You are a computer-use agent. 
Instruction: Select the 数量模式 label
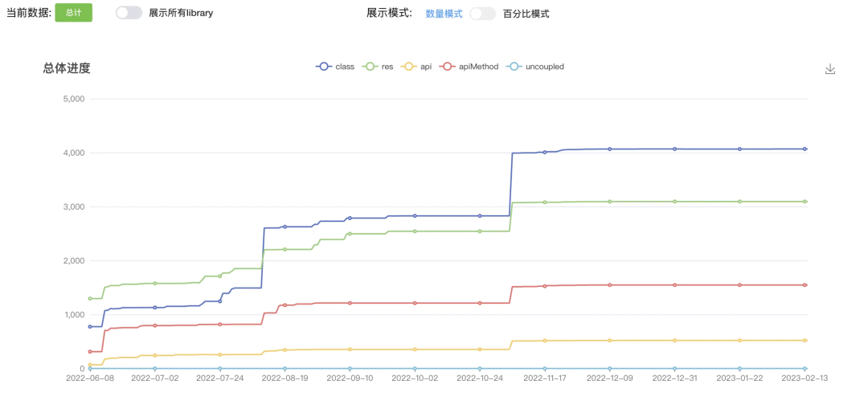444,14
